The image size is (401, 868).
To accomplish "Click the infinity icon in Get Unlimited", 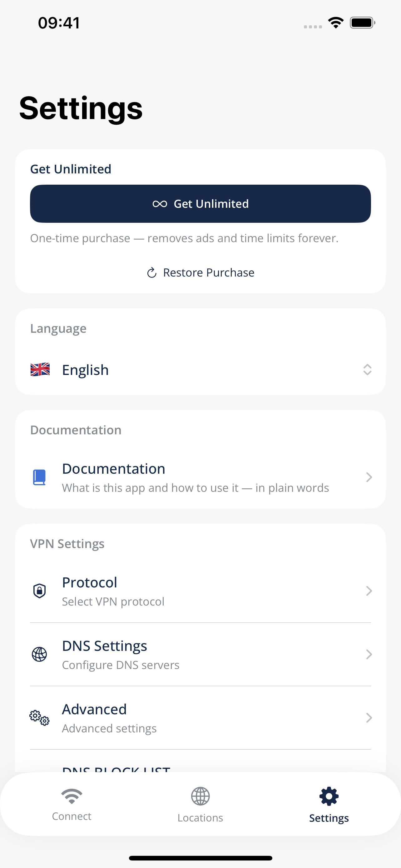I will pos(160,204).
